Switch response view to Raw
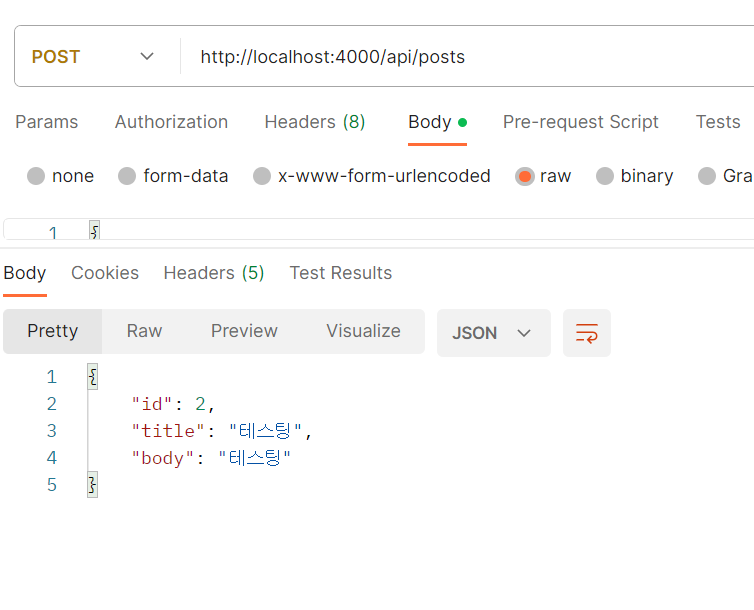 pos(144,331)
